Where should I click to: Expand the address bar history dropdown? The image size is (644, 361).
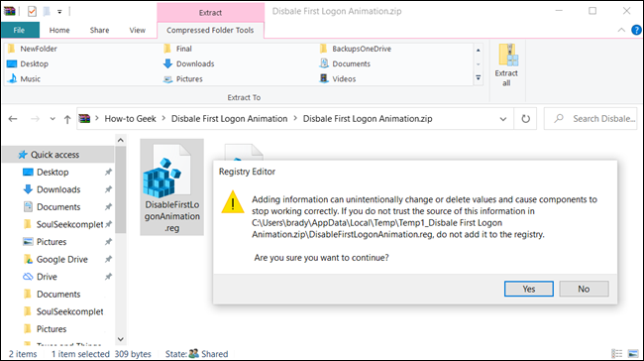(502, 119)
